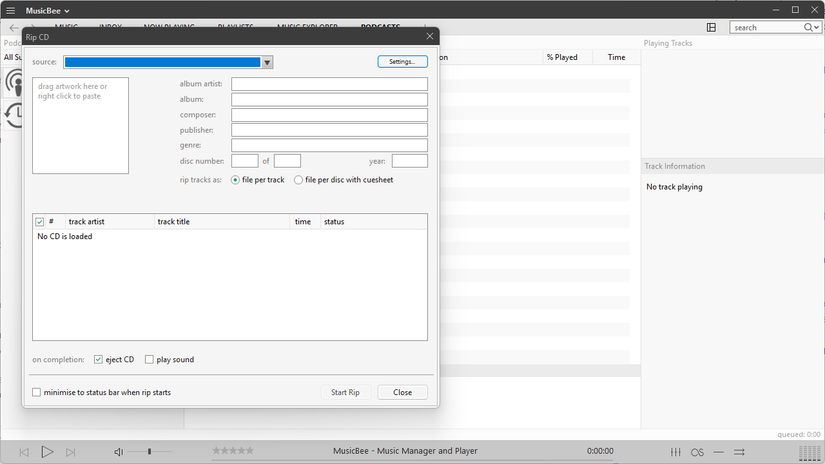The width and height of the screenshot is (825, 464).
Task: Focus the album artist field
Action: [329, 84]
